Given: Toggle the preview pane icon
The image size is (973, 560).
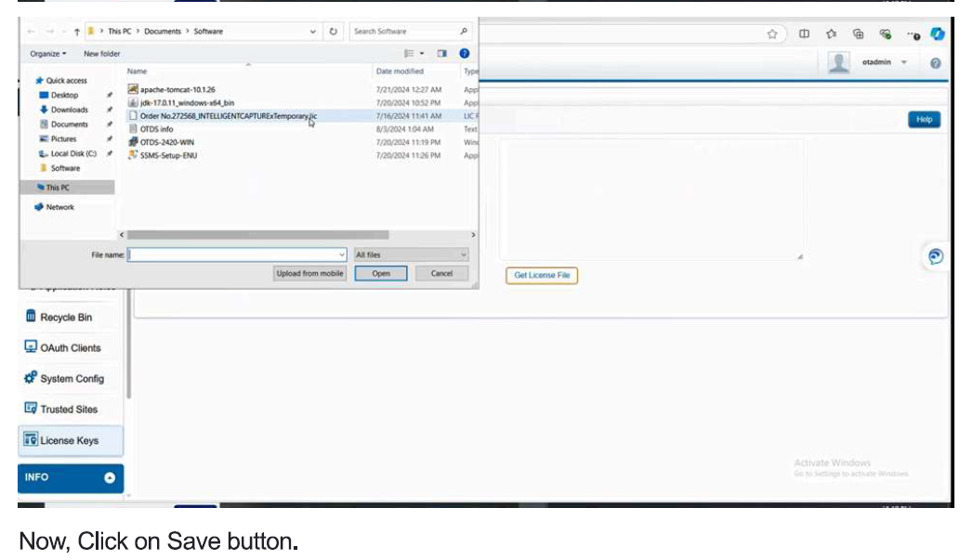Looking at the screenshot, I should click(x=441, y=54).
